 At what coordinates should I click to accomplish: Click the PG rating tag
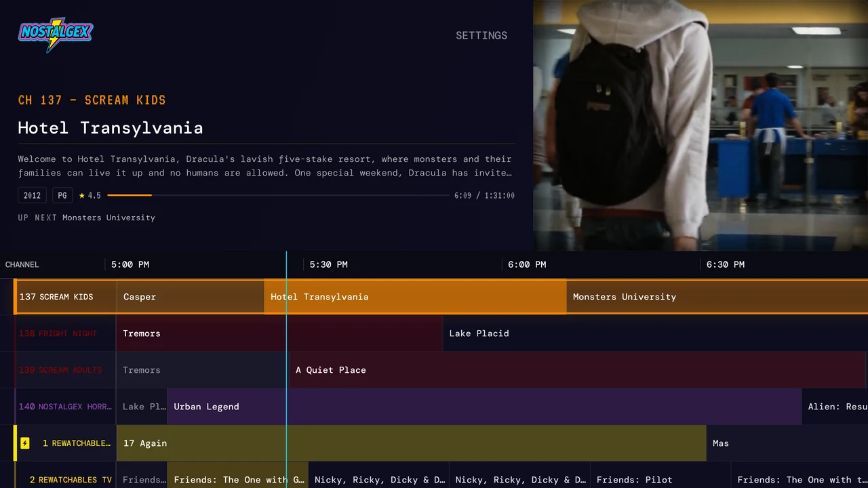(x=62, y=195)
